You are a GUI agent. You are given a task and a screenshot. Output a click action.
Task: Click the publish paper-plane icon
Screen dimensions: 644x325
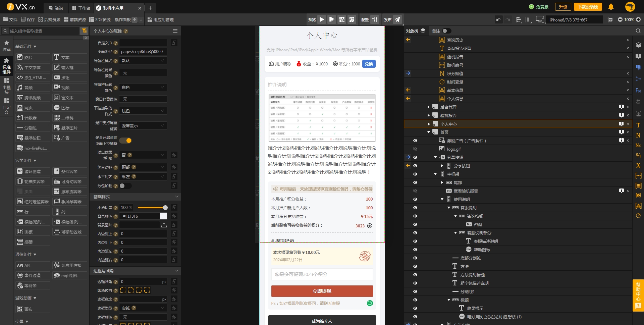pyautogui.click(x=397, y=19)
